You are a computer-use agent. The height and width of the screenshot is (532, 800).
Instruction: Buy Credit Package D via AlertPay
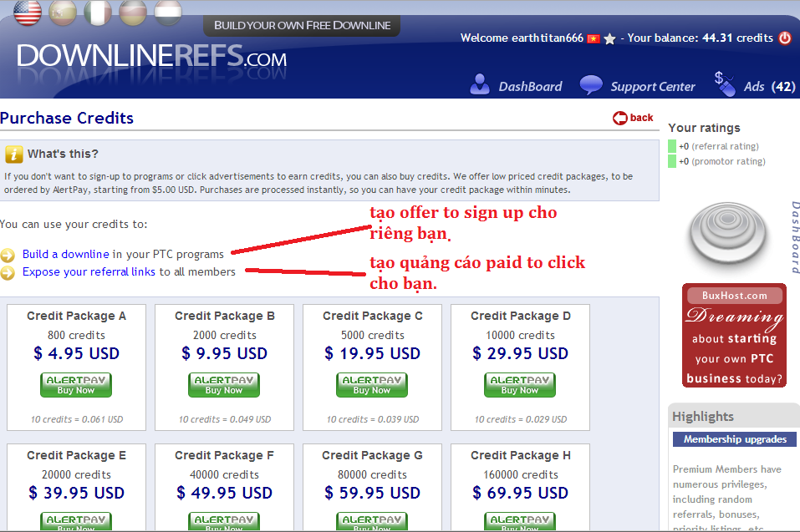point(520,385)
